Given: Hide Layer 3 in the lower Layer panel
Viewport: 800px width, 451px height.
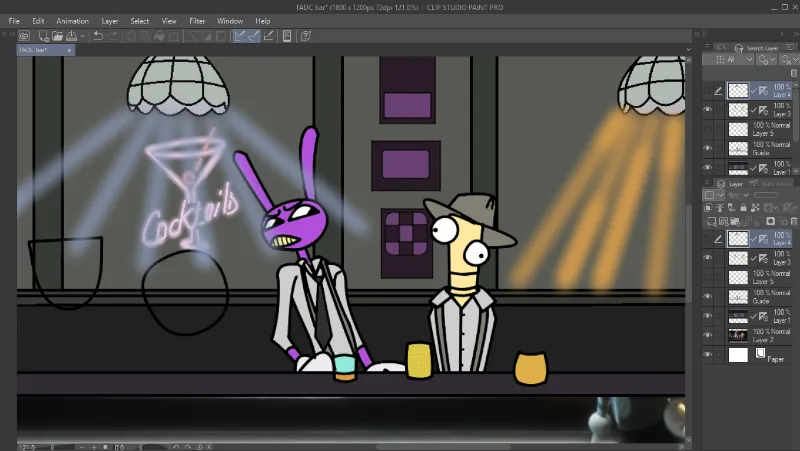Looking at the screenshot, I should coord(708,258).
